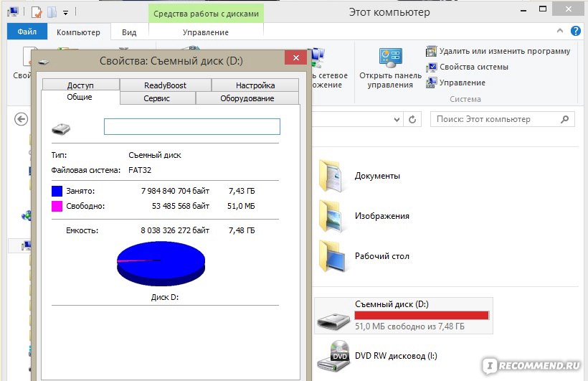Select the Общие tab
Viewport: 588px width, 381px height.
coord(80,97)
